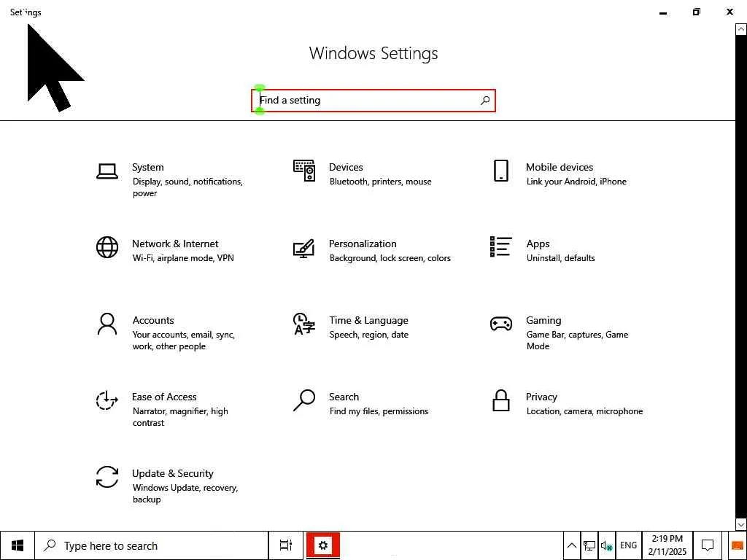Open Task View from the taskbar
747x560 pixels.
[286, 545]
